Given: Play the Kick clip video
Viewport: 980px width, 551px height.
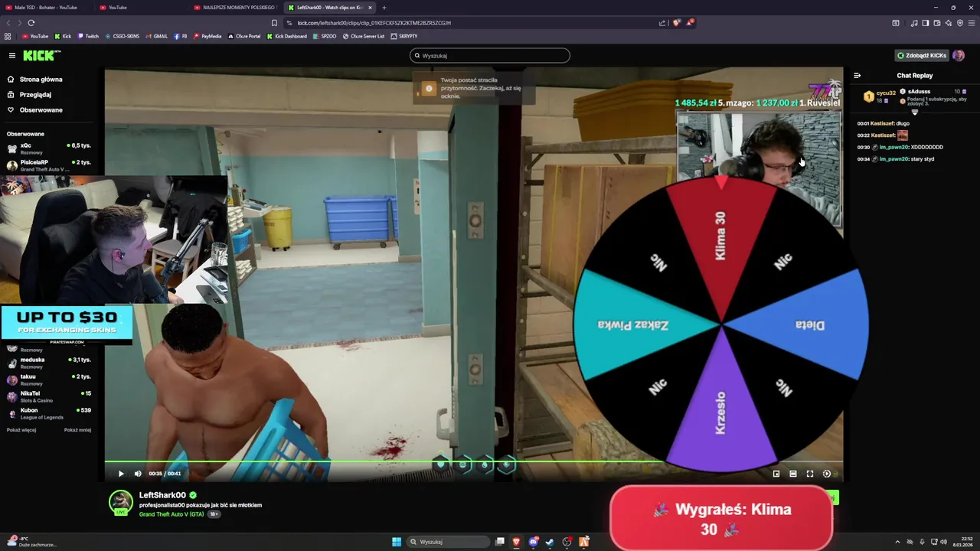Looking at the screenshot, I should pyautogui.click(x=120, y=474).
